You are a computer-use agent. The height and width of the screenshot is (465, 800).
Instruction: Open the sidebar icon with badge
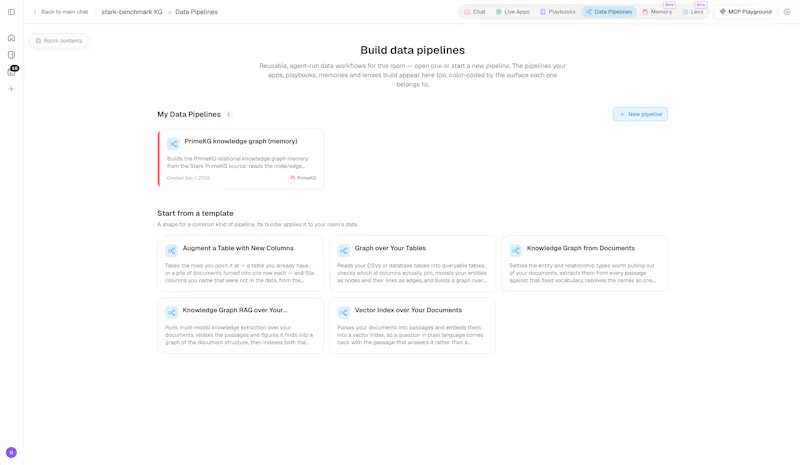point(12,71)
